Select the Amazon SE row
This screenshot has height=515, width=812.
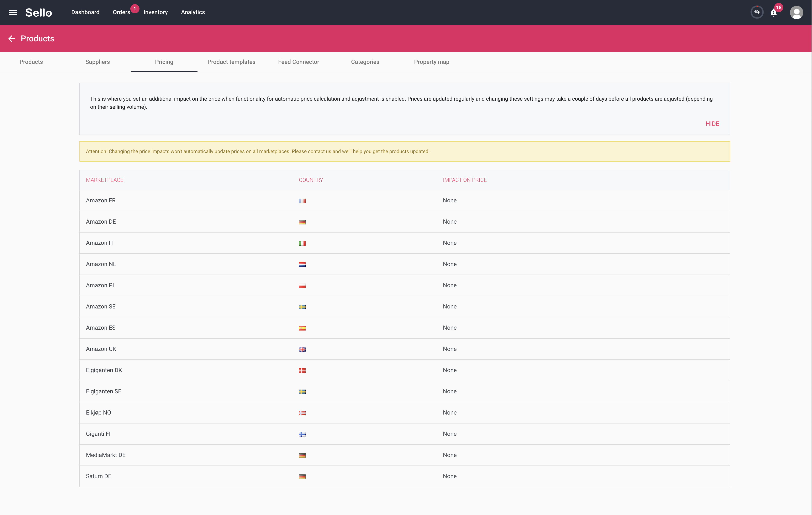click(x=405, y=306)
